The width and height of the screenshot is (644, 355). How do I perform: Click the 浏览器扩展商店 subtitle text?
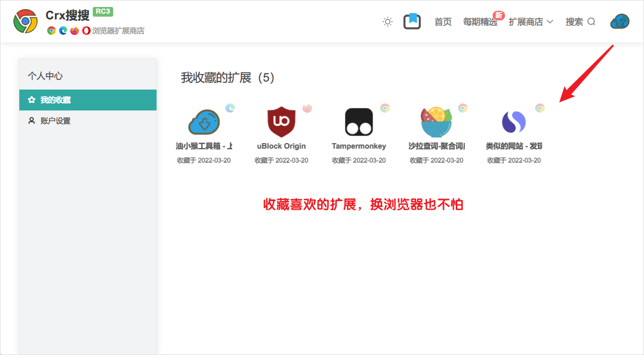pyautogui.click(x=118, y=31)
